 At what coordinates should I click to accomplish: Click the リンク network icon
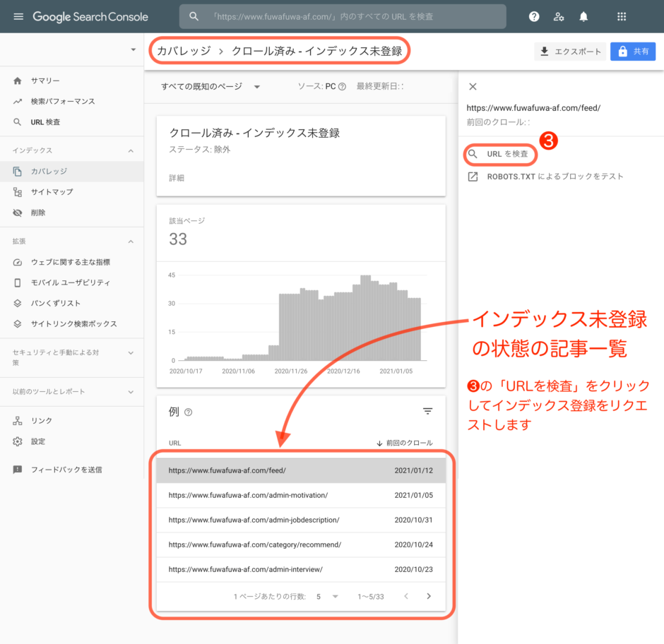18,420
